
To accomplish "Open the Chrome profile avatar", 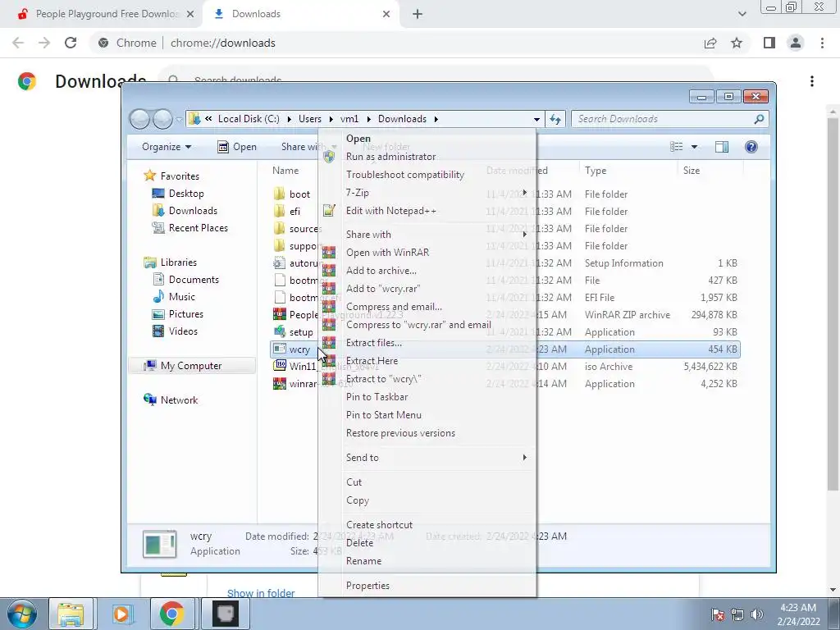I will pyautogui.click(x=796, y=43).
